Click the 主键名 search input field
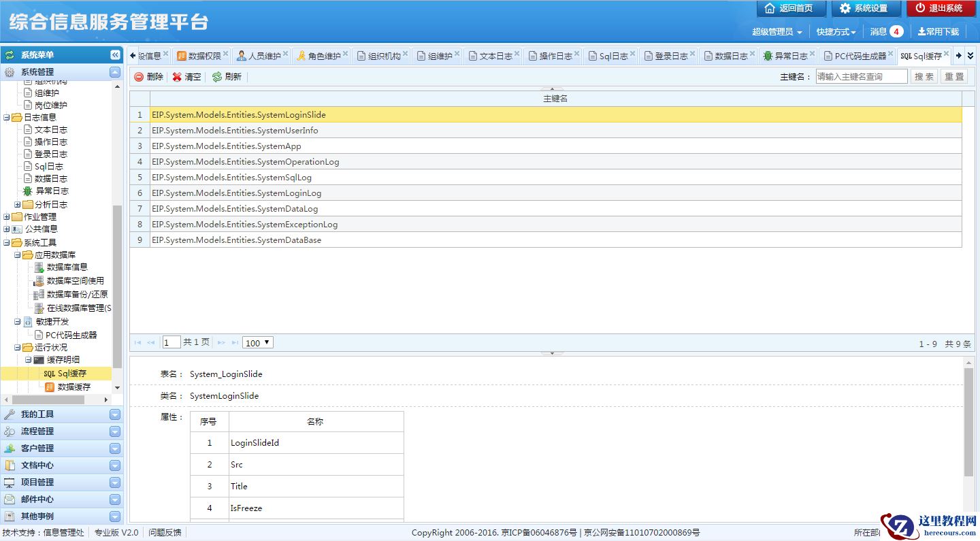The image size is (980, 541). (x=861, y=77)
